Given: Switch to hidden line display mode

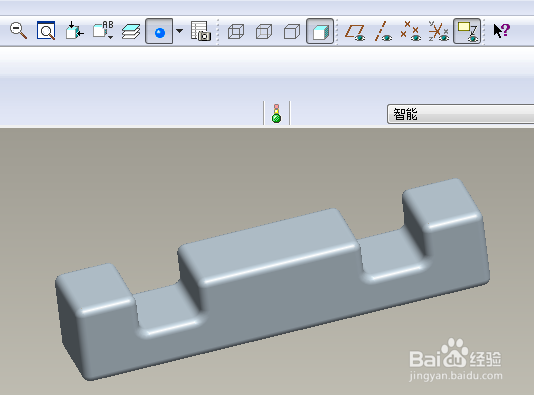Looking at the screenshot, I should click(x=264, y=32).
